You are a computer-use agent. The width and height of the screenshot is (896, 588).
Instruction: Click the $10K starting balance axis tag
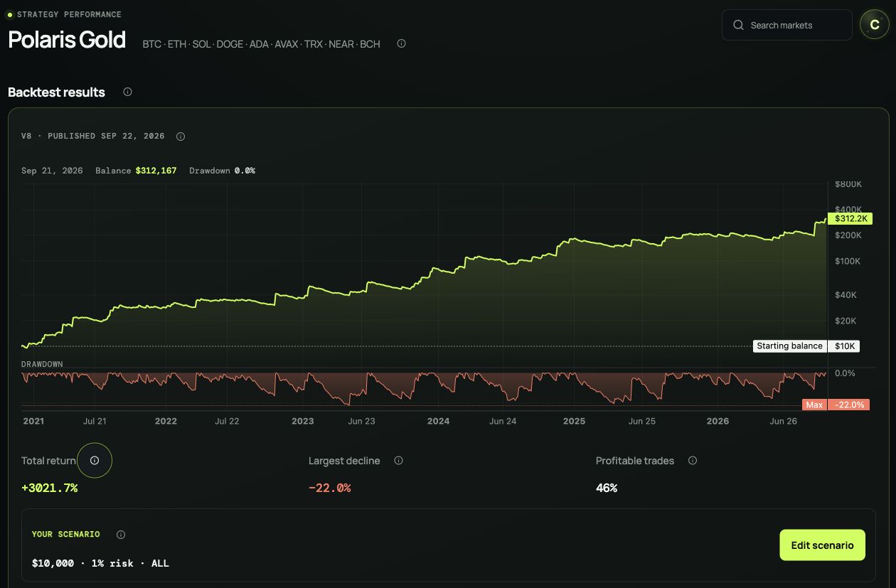click(x=844, y=346)
